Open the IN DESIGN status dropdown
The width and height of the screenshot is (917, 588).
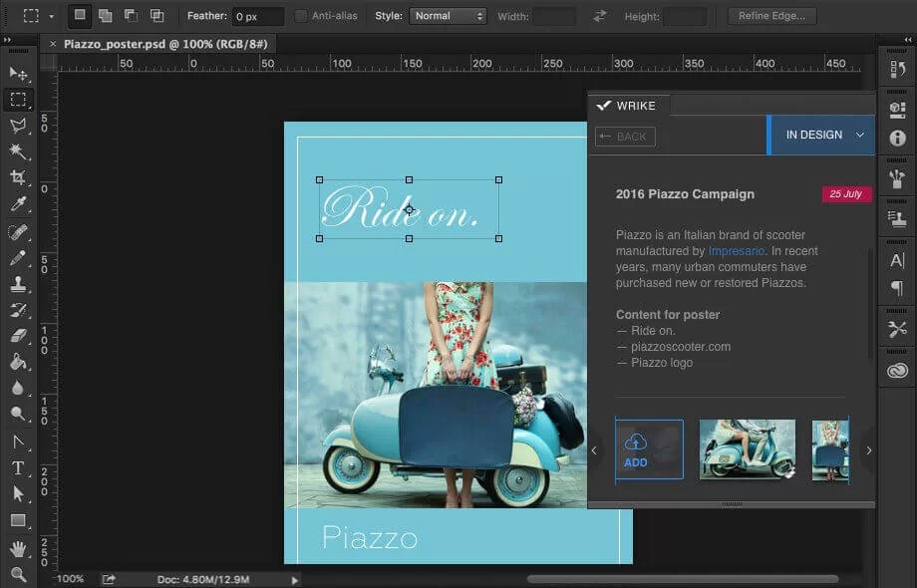(x=821, y=135)
